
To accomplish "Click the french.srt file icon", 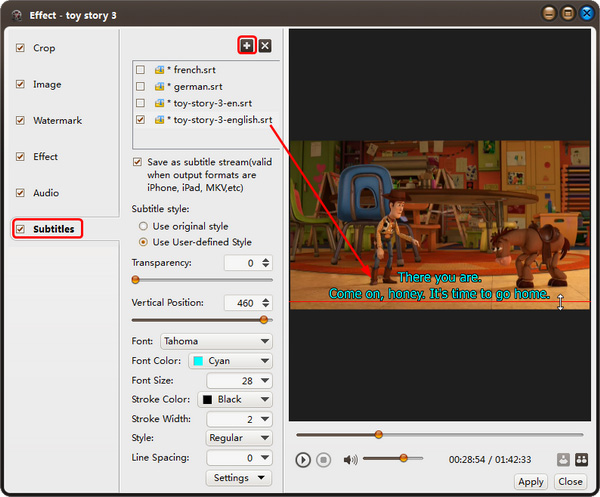I will 159,70.
